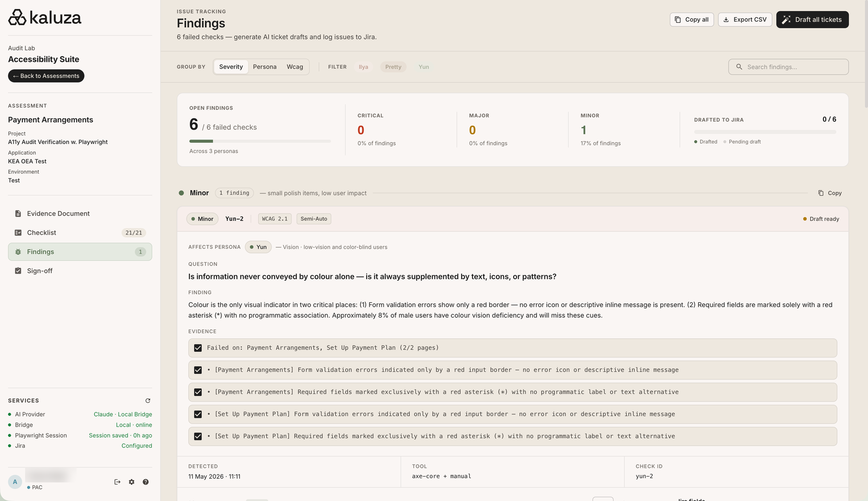The image size is (868, 501).
Task: Click the help question mark icon
Action: [145, 482]
